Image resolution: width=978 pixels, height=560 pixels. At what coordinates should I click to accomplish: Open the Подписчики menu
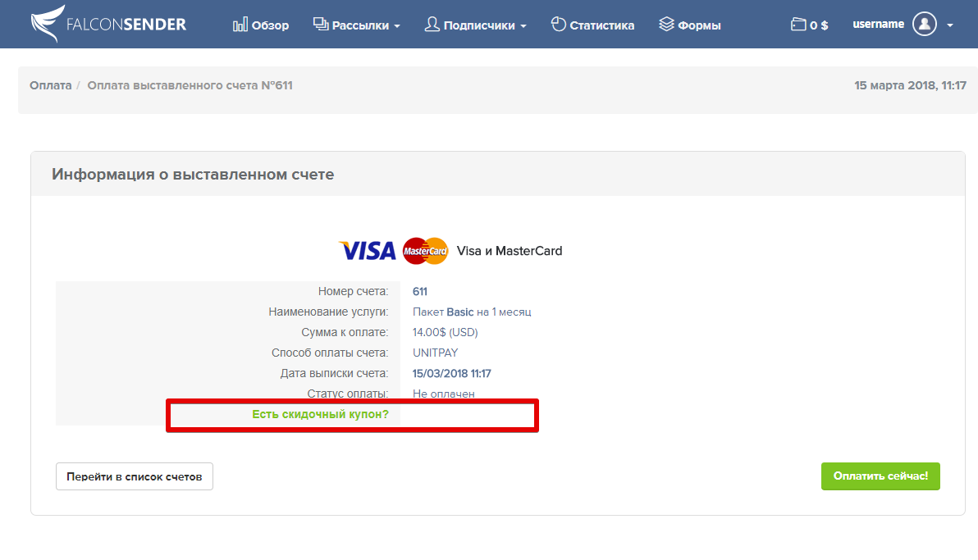pyautogui.click(x=476, y=25)
